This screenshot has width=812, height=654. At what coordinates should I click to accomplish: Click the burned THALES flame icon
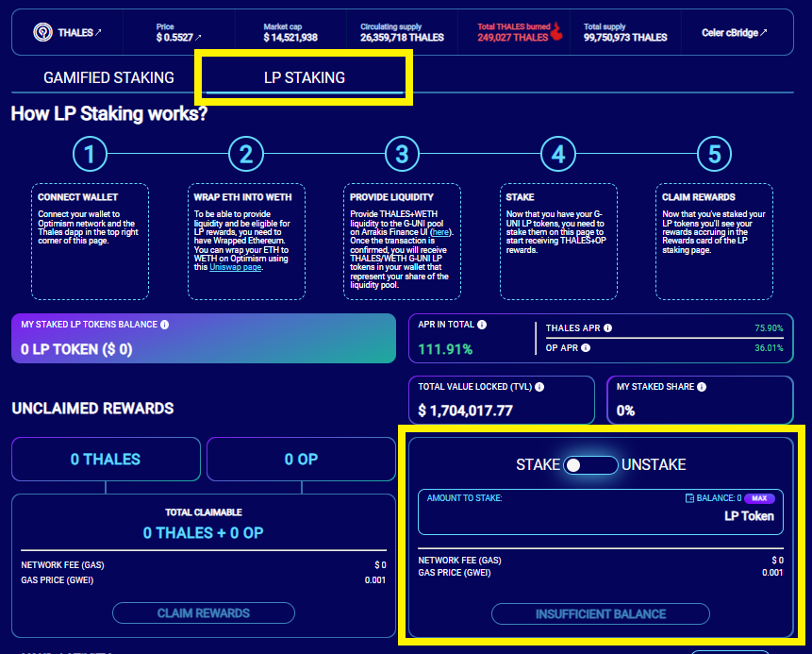pyautogui.click(x=557, y=31)
